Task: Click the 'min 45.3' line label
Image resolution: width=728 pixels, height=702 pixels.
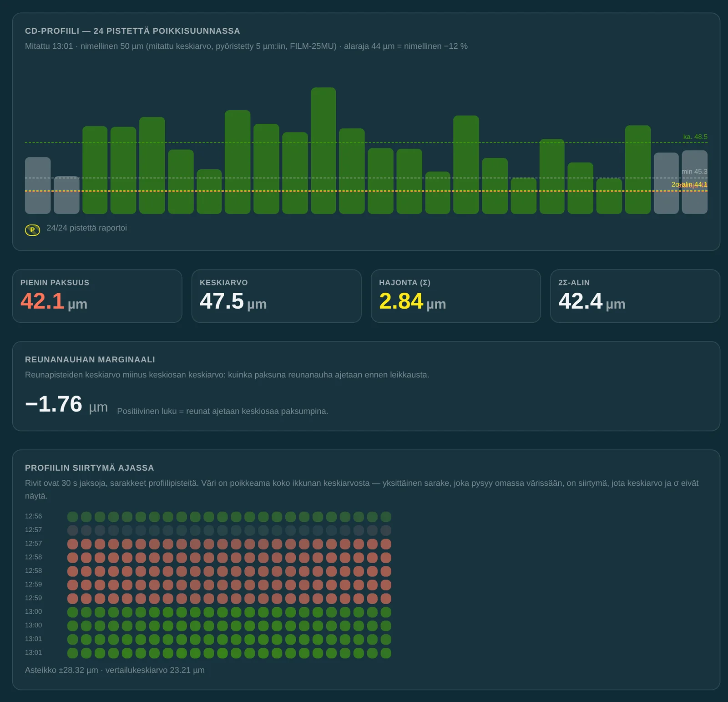Action: coord(694,172)
